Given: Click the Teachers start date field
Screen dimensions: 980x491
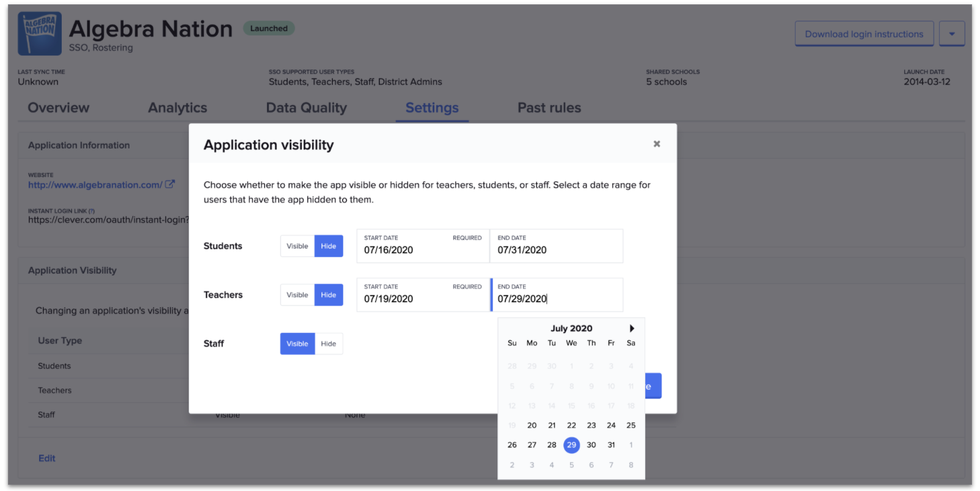Looking at the screenshot, I should (423, 295).
